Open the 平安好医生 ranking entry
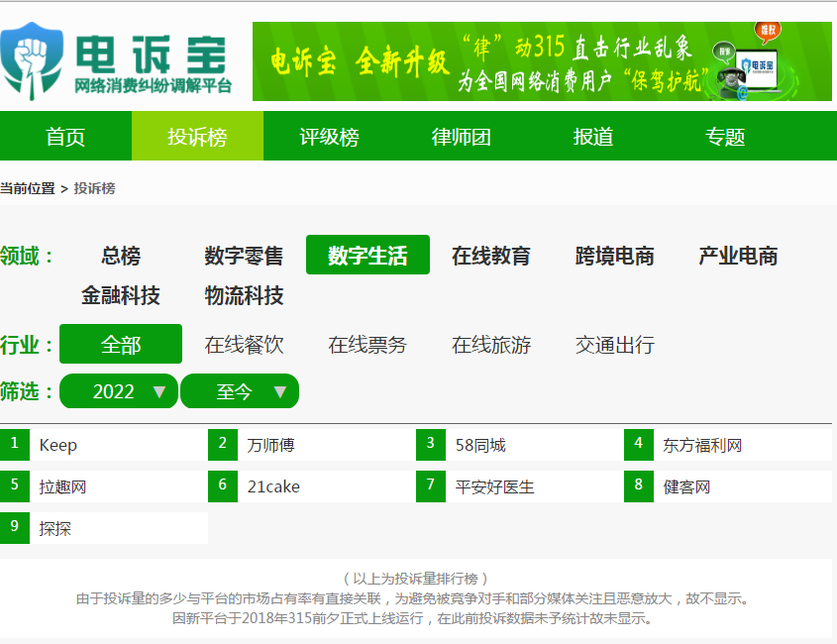837x644 pixels. coord(494,487)
